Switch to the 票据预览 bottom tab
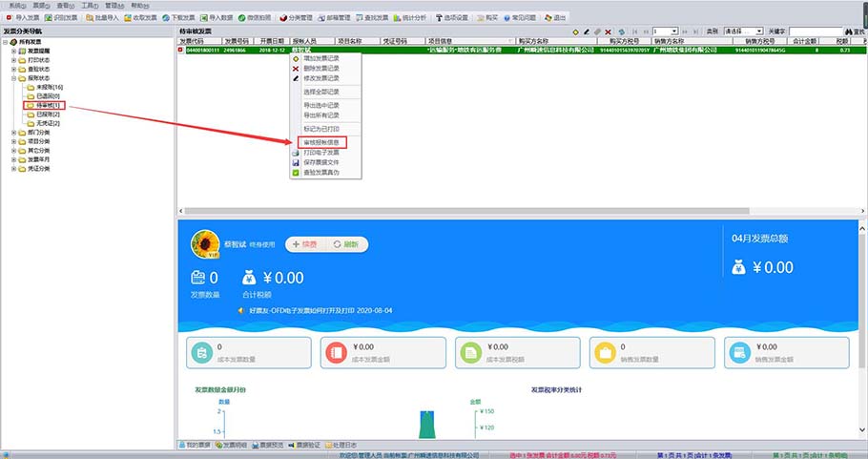The height and width of the screenshot is (459, 868). point(268,445)
